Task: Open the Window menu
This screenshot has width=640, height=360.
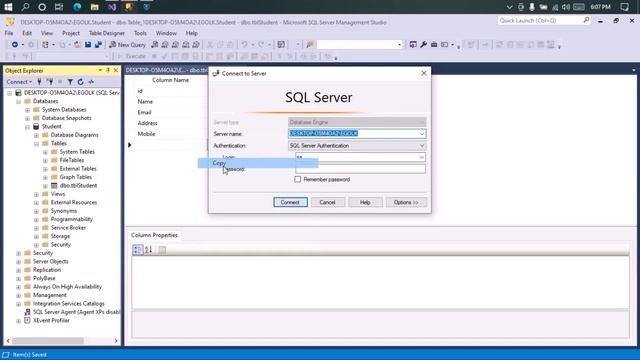Action: 166,33
